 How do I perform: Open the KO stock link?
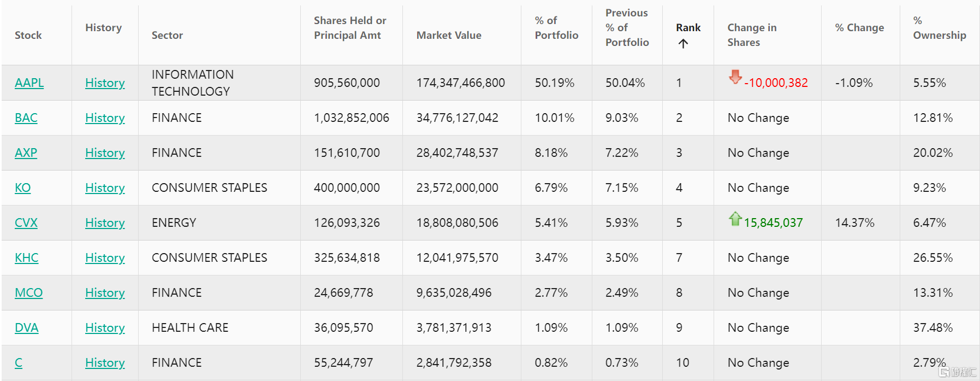point(22,188)
